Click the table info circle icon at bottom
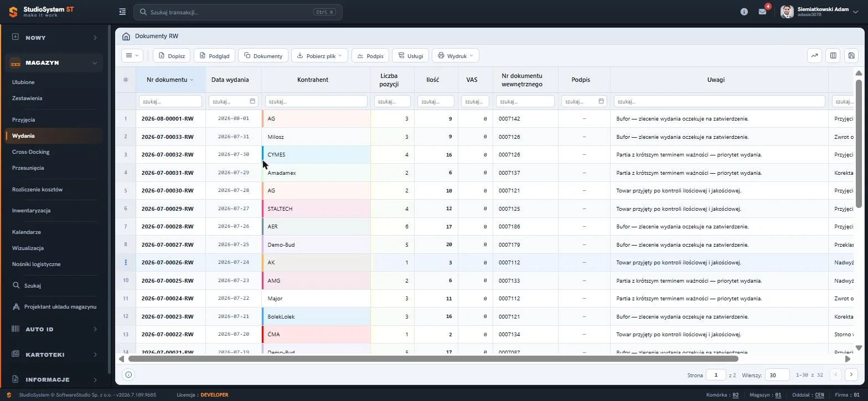 coord(128,375)
